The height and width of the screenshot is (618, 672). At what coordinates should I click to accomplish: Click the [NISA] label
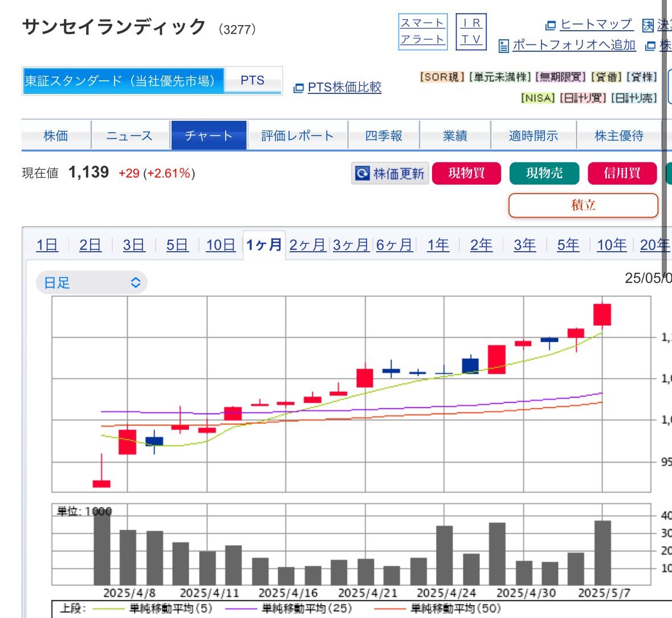point(538,98)
